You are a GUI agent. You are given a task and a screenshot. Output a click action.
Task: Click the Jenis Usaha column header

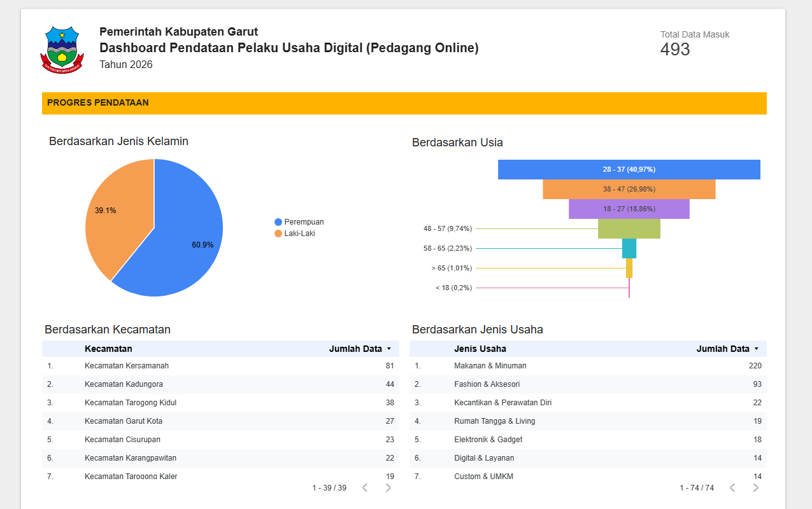[480, 349]
